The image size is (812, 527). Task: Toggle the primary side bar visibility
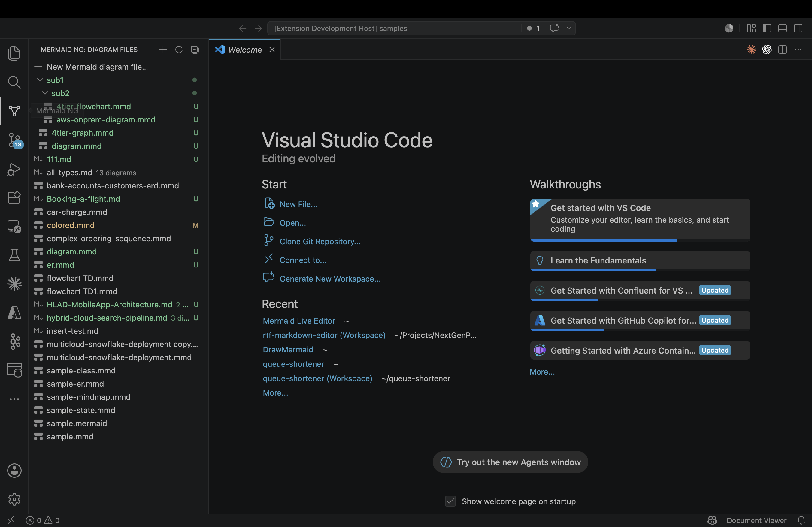point(767,28)
